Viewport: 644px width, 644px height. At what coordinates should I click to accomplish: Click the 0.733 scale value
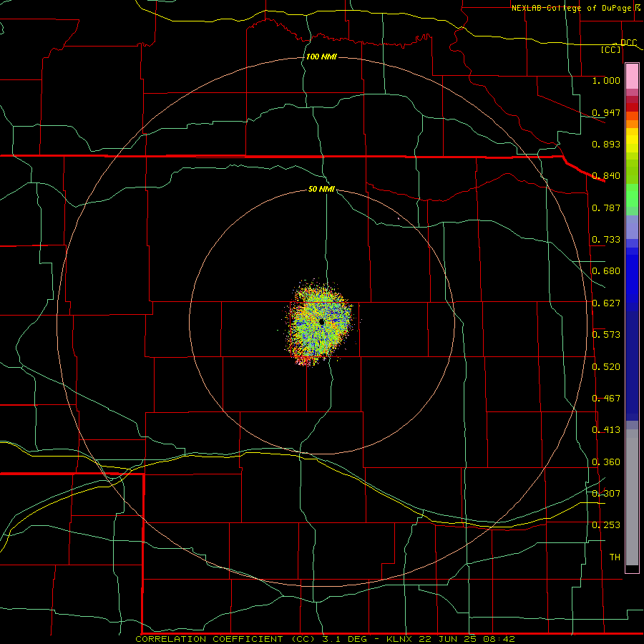coord(606,240)
